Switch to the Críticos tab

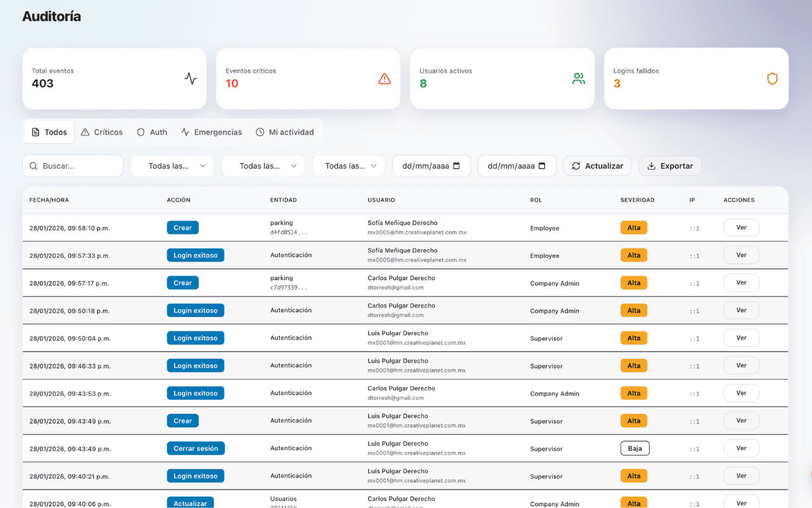pyautogui.click(x=101, y=132)
